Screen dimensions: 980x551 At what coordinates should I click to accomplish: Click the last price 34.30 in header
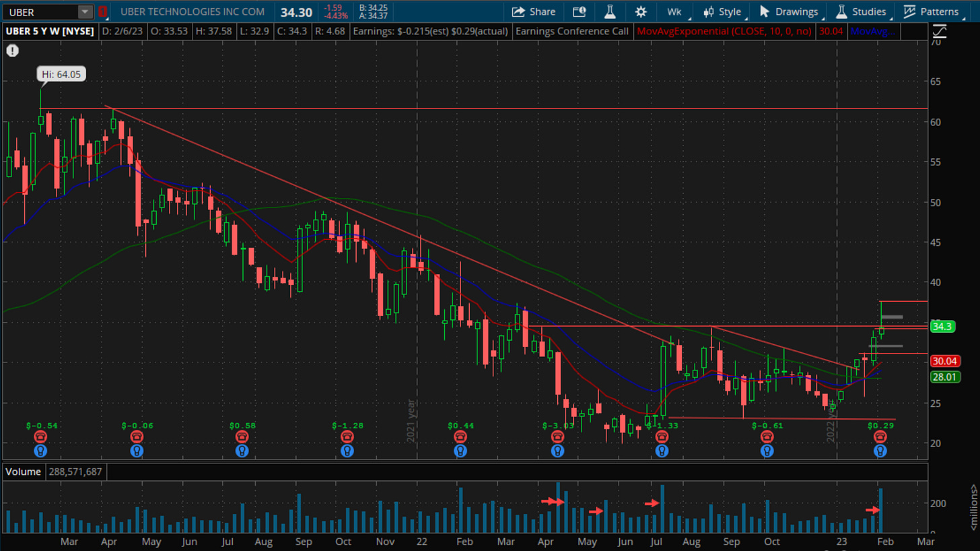coord(296,12)
